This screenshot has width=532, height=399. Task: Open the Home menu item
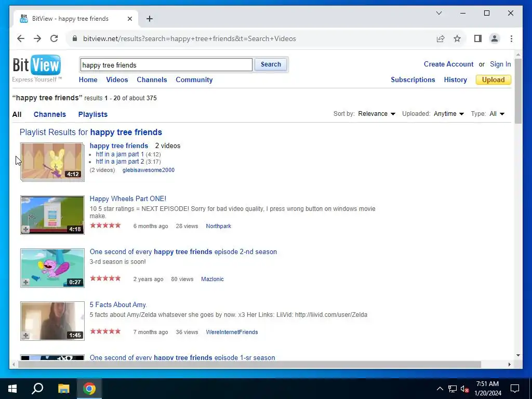[x=88, y=79]
